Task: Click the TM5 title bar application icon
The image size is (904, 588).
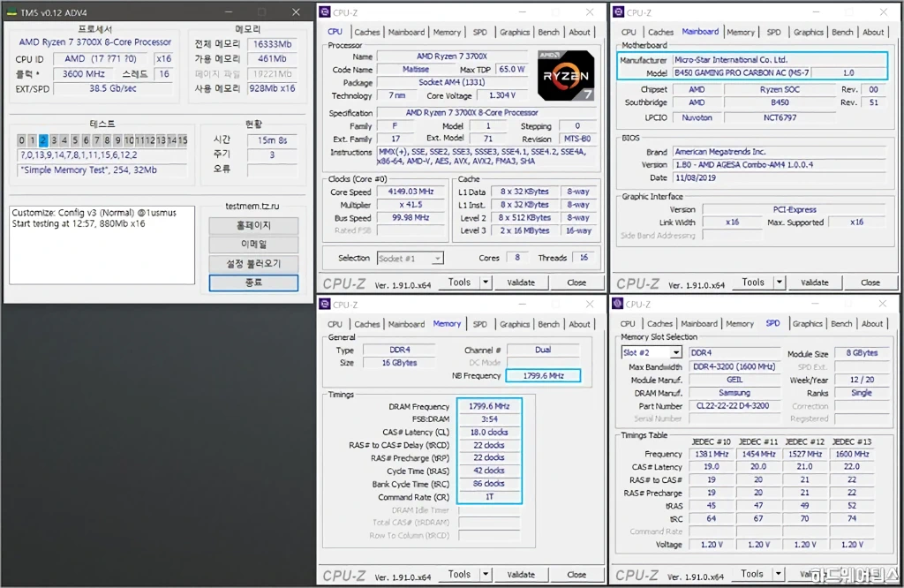Action: pyautogui.click(x=11, y=12)
